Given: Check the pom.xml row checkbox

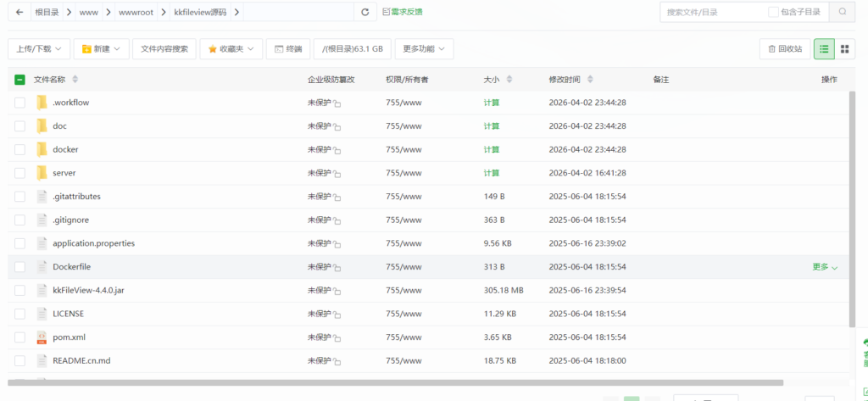Looking at the screenshot, I should [x=19, y=337].
